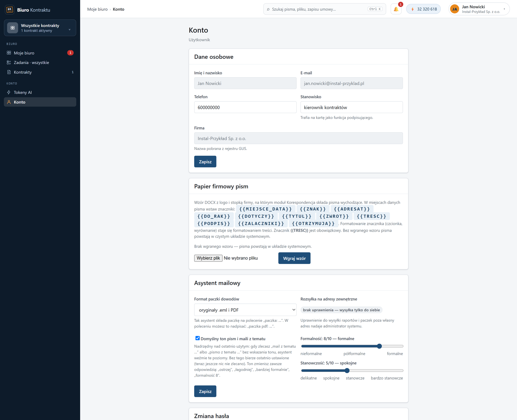
Task: Click the JA user avatar
Action: (x=455, y=9)
